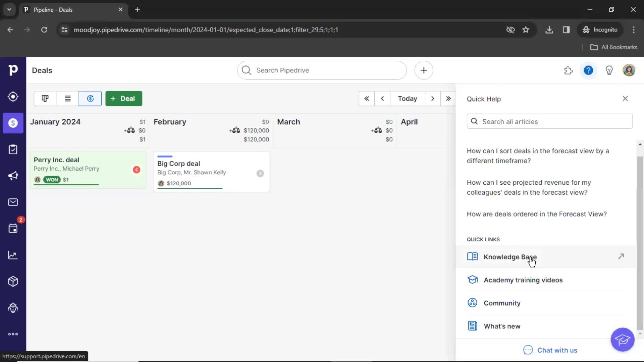Toggle the Quick Help question icon
This screenshot has height=362, width=644.
coord(588,70)
